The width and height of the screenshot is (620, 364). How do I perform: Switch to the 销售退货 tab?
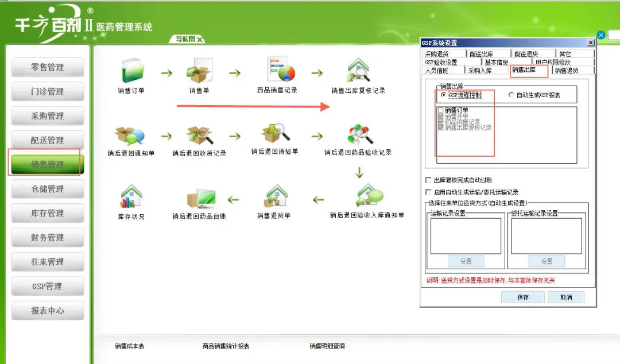568,69
